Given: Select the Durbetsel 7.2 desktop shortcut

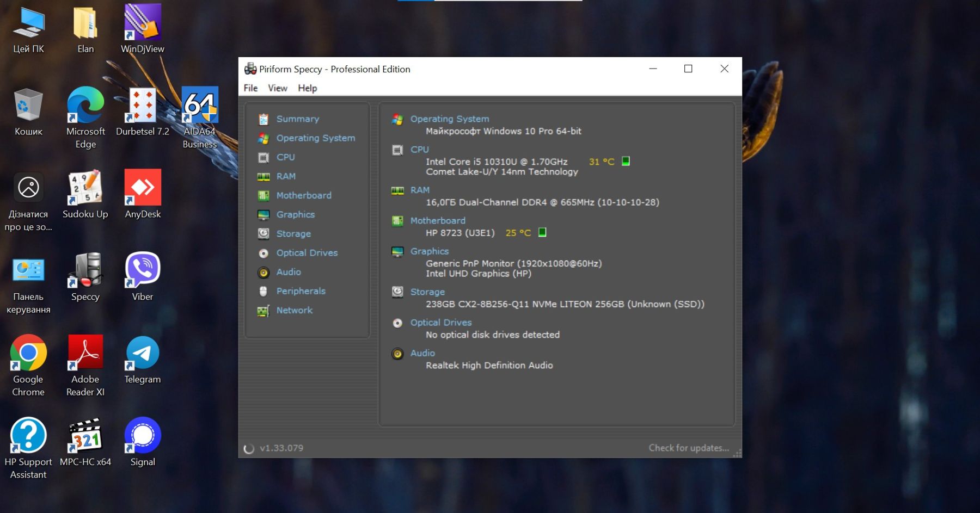Looking at the screenshot, I should (143, 113).
